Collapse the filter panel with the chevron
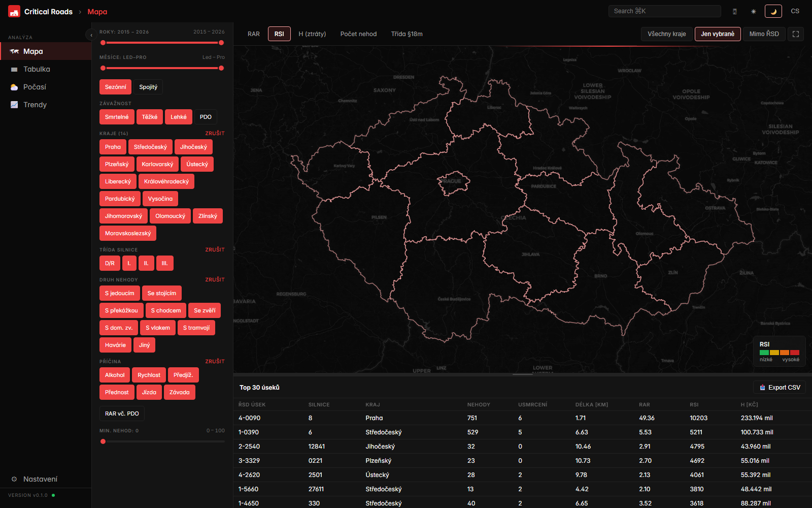Screen dimensions: 812x508 coord(91,35)
